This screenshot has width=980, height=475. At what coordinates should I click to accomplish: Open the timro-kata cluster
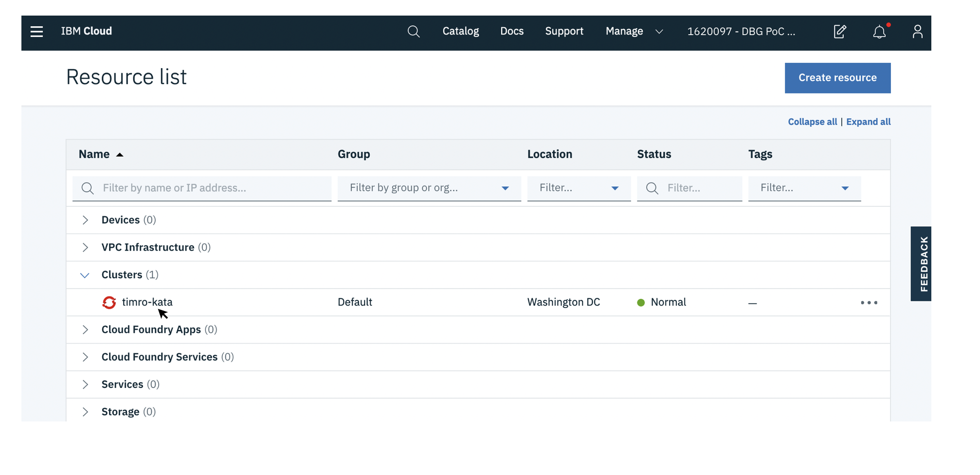click(x=147, y=302)
